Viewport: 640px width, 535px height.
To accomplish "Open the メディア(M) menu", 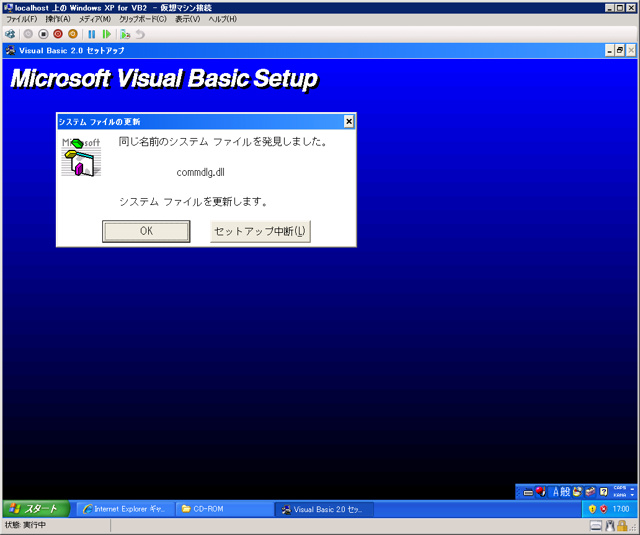I will click(x=95, y=19).
